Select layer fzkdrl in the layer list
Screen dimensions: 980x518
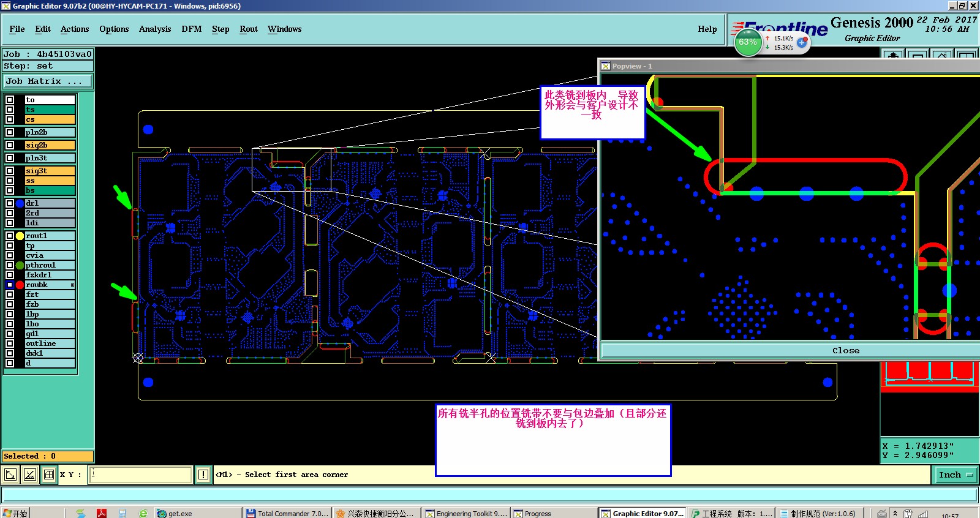click(50, 275)
